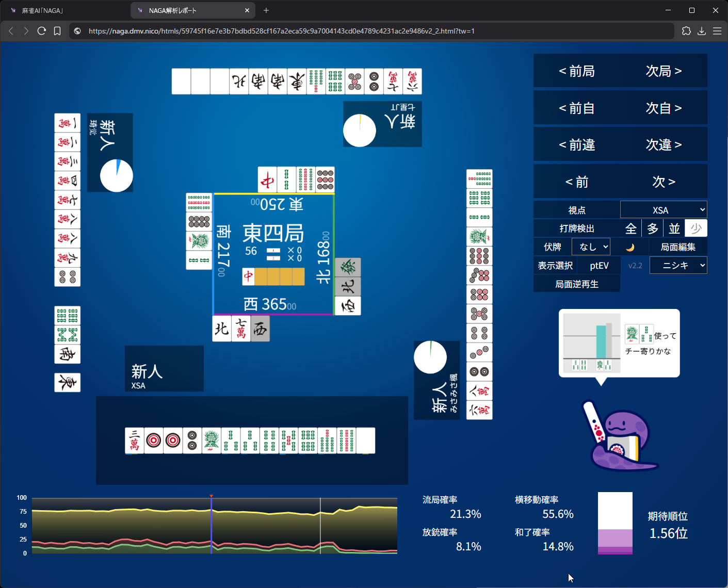Image resolution: width=728 pixels, height=588 pixels.
Task: Close the NAGA解析レポート tab
Action: click(247, 10)
